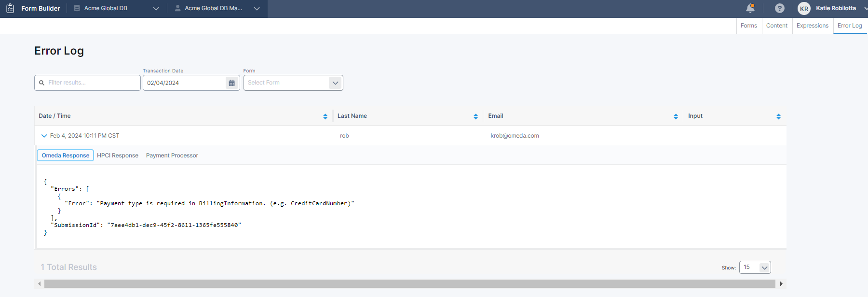Switch to the Payment Processor tab
Screen dimensions: 868x297
(x=172, y=156)
